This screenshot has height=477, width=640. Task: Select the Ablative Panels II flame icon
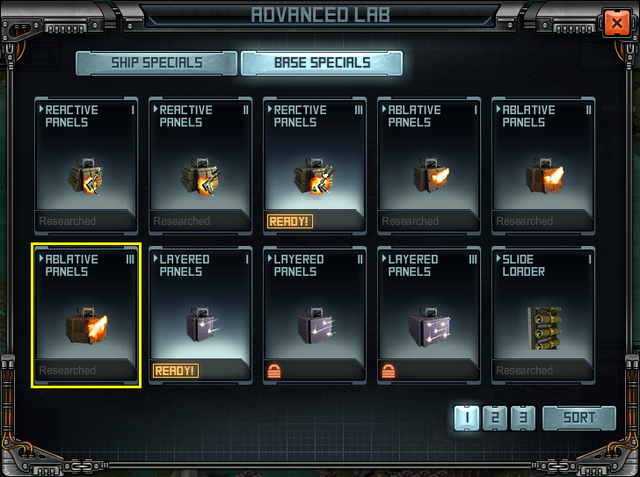pos(545,175)
